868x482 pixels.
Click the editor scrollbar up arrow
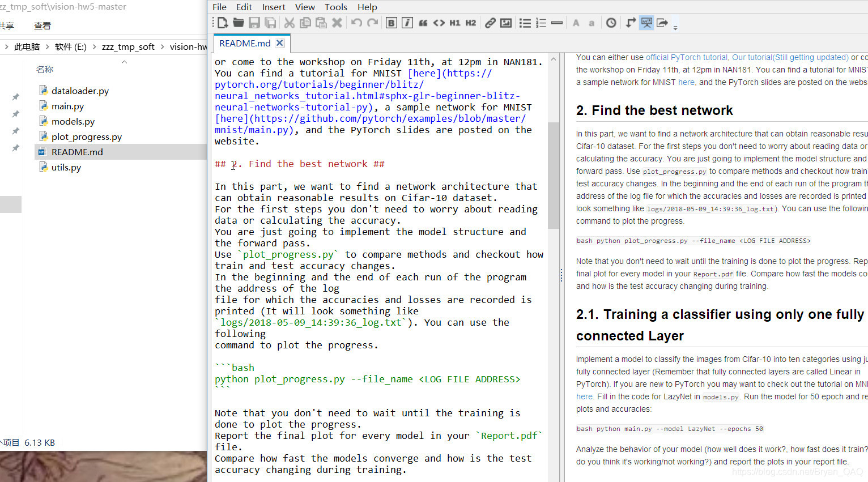[x=554, y=59]
